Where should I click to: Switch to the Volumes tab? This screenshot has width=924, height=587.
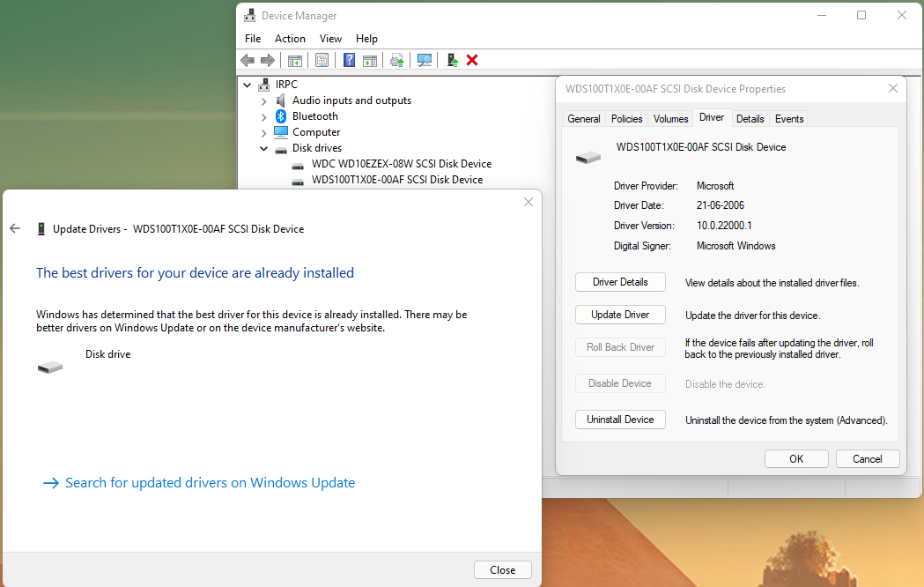[x=670, y=118]
